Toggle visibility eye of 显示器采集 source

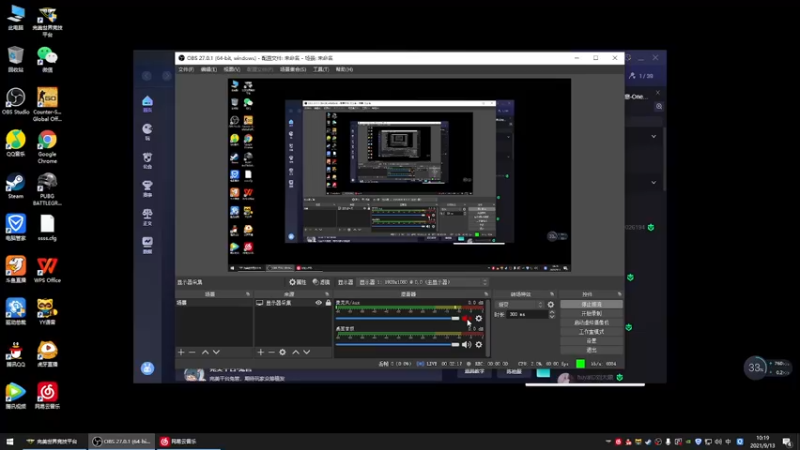pos(318,303)
